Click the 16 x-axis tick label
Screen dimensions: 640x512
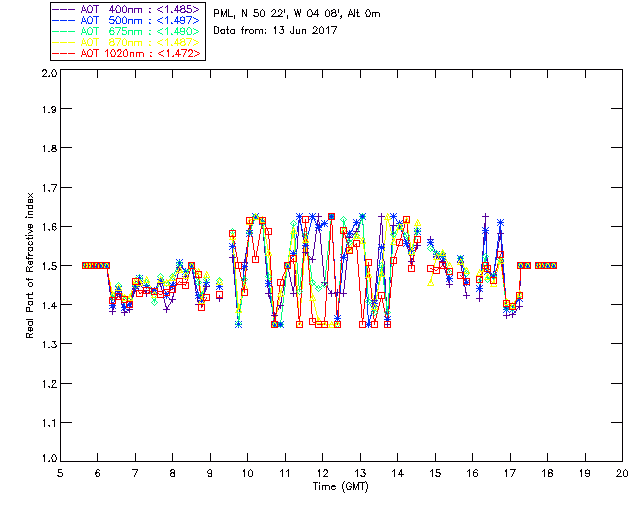tap(472, 473)
